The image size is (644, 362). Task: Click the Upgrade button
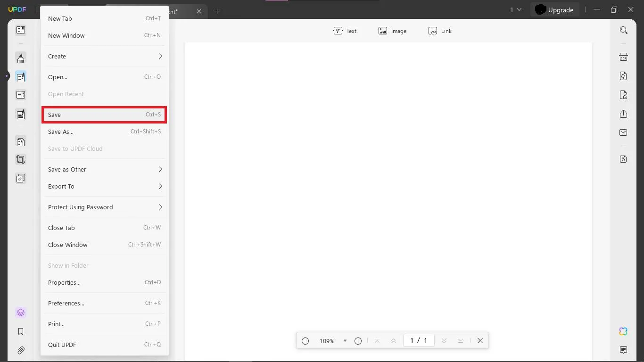(x=554, y=10)
